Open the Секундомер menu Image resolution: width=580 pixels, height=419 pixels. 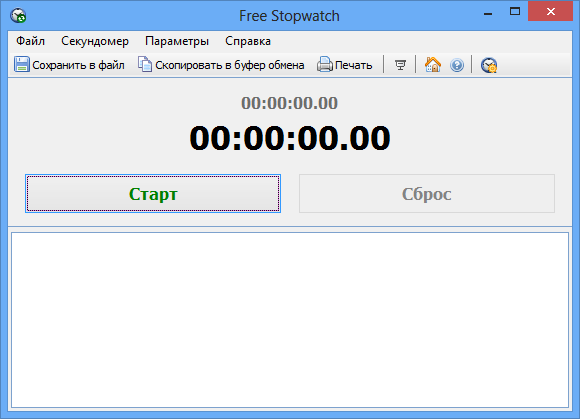95,41
